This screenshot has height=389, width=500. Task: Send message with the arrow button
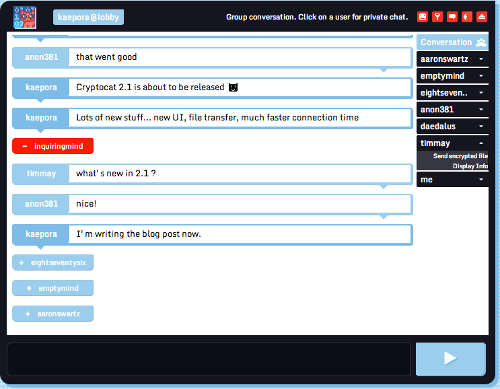(451, 359)
